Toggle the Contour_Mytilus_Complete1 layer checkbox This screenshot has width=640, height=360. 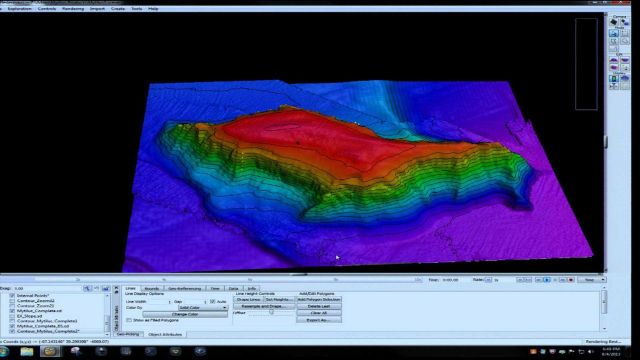12,321
